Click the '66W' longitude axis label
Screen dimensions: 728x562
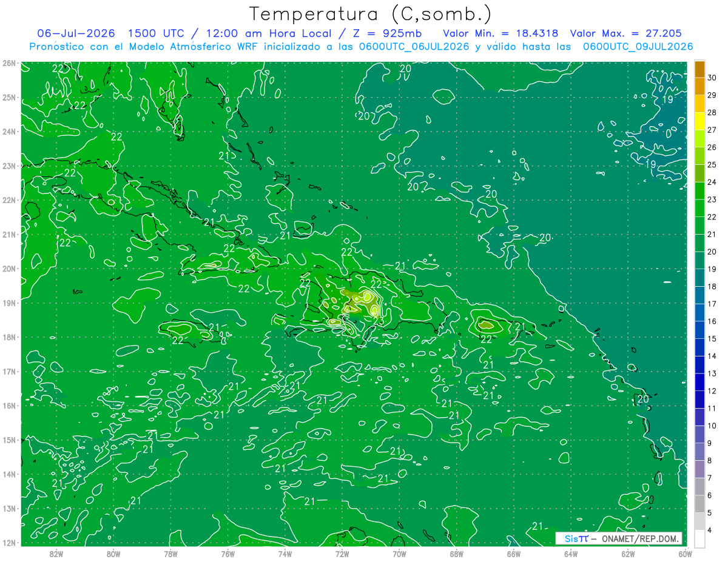coord(513,554)
